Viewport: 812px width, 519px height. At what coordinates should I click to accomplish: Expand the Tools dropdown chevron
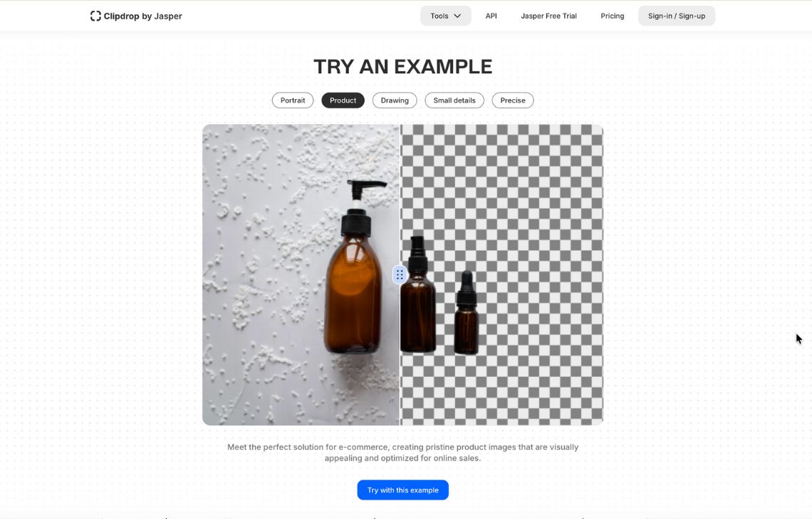pos(457,16)
